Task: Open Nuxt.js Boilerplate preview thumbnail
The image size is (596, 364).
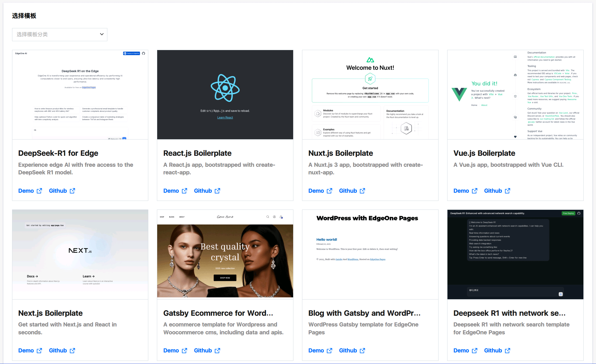Action: [370, 95]
